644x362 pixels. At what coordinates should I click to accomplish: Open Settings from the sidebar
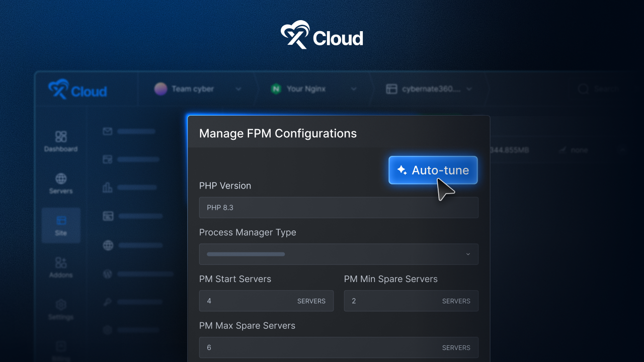point(60,309)
